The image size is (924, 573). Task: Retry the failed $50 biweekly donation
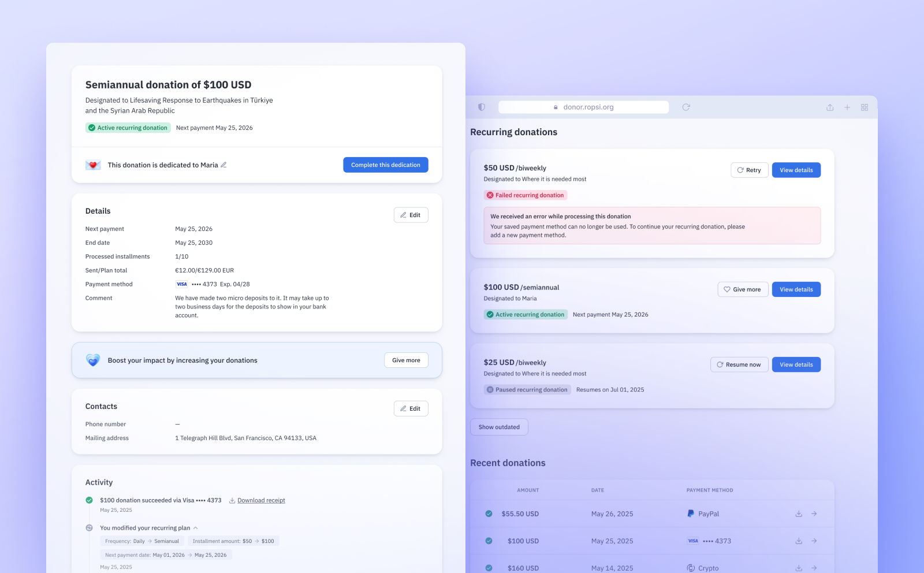[x=749, y=170]
